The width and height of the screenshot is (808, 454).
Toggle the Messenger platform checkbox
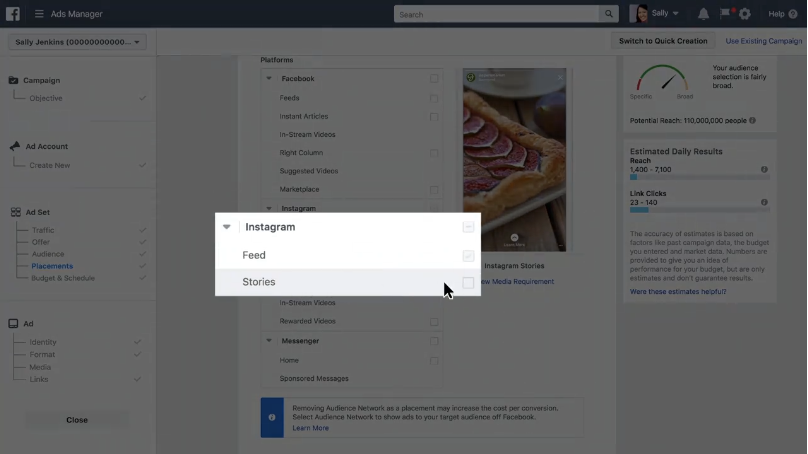(x=434, y=341)
